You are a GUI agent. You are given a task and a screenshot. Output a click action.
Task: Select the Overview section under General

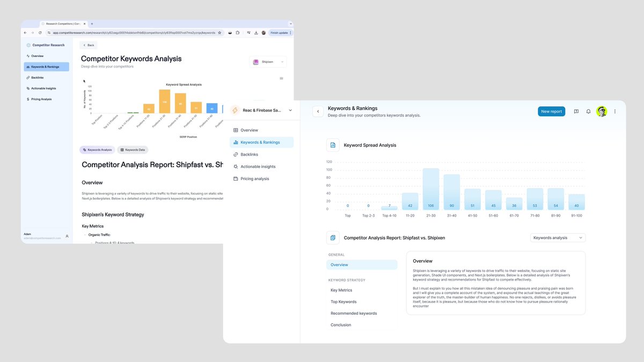coord(362,265)
